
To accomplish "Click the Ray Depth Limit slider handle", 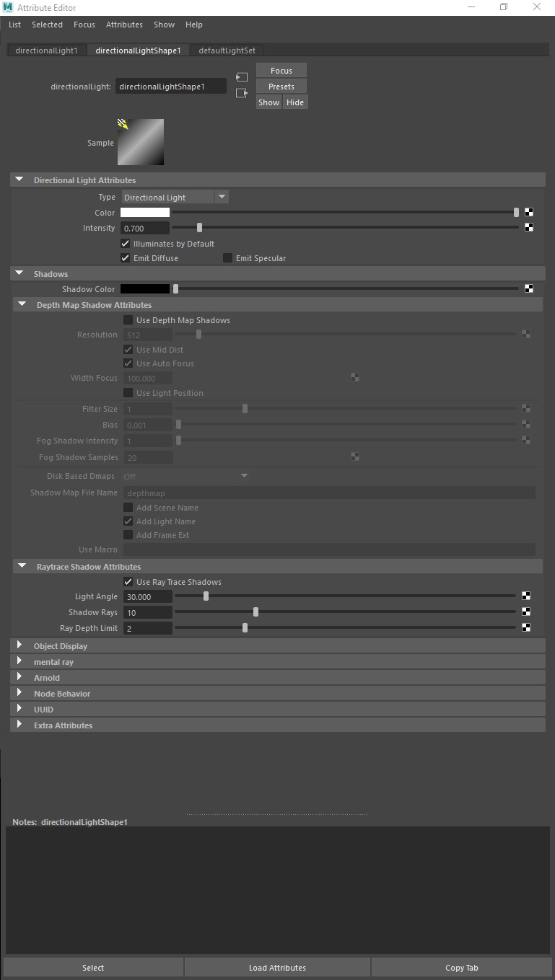I will [245, 627].
